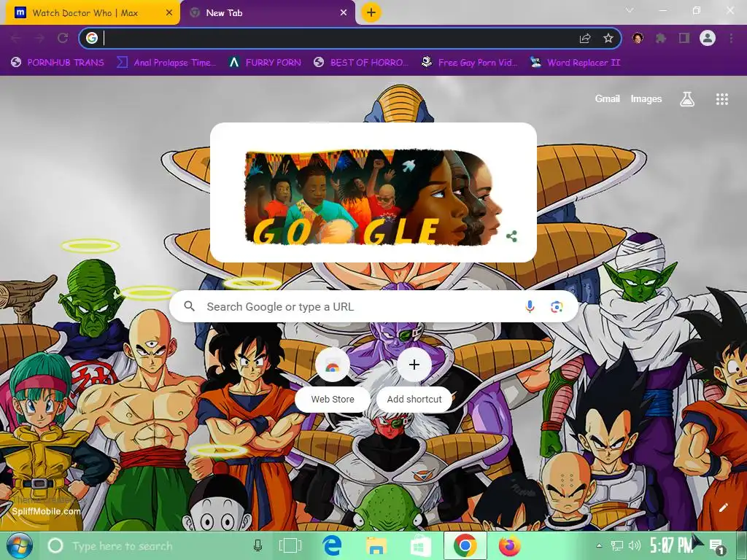
Task: Close the Watch Doctor Who Max tab
Action: pos(169,13)
